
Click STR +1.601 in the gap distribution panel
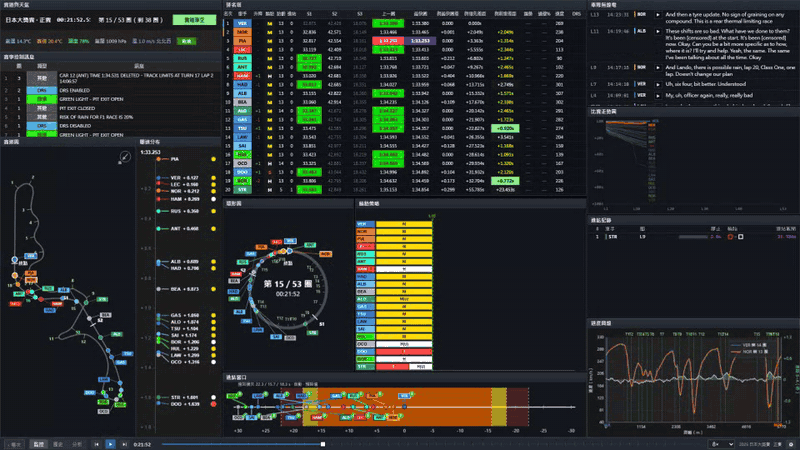[185, 397]
